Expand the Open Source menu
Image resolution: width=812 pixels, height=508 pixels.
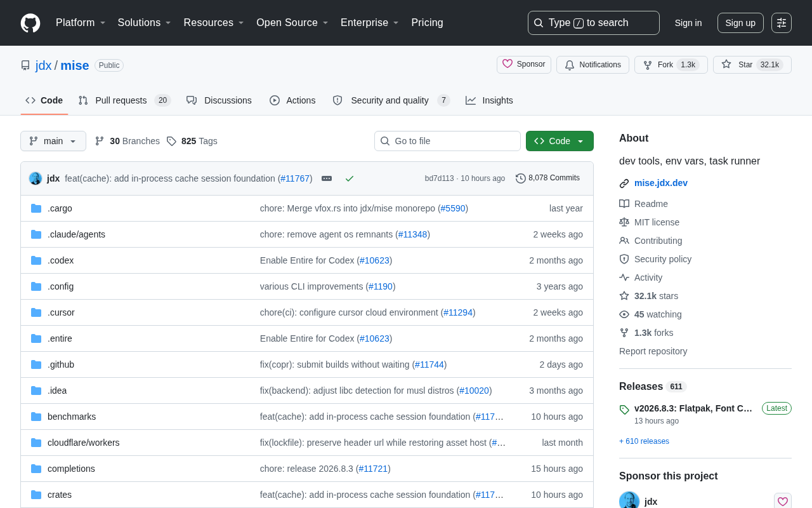pos(292,23)
